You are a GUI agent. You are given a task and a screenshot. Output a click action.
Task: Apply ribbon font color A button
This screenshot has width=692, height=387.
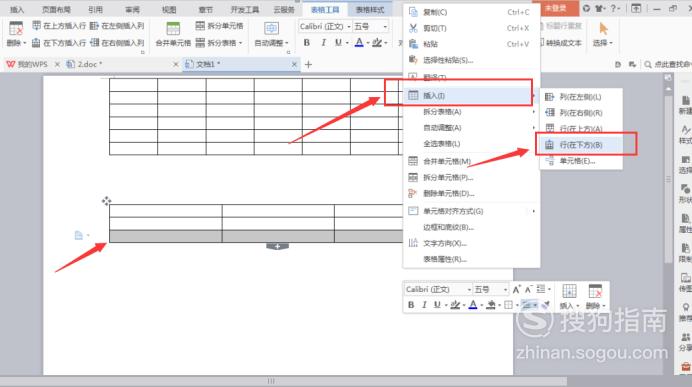[x=359, y=43]
